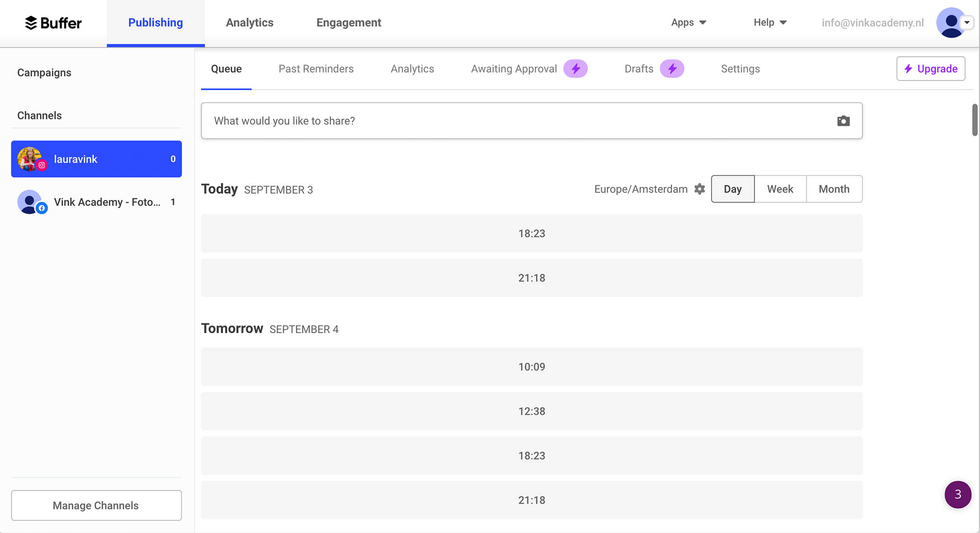Go to the Engagement section
Image resolution: width=980 pixels, height=533 pixels.
349,22
